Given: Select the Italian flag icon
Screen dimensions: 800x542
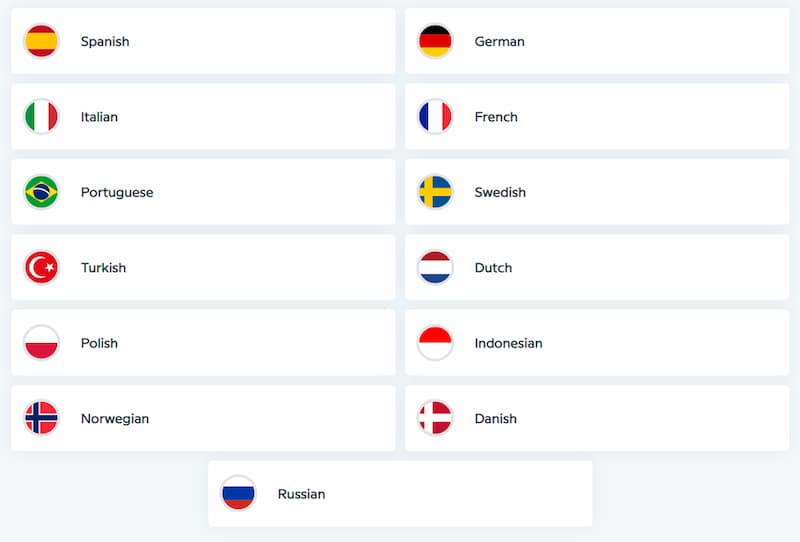Looking at the screenshot, I should pyautogui.click(x=41, y=116).
